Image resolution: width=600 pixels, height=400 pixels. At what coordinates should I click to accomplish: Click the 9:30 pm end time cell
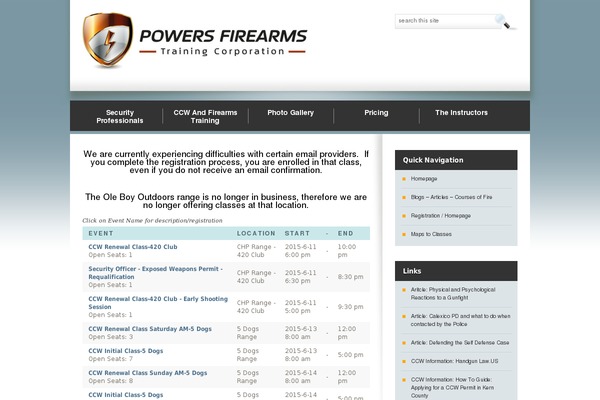350,307
